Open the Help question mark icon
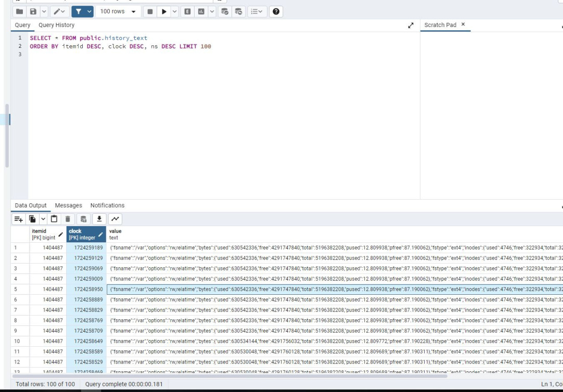The width and height of the screenshot is (563, 392). 276,11
